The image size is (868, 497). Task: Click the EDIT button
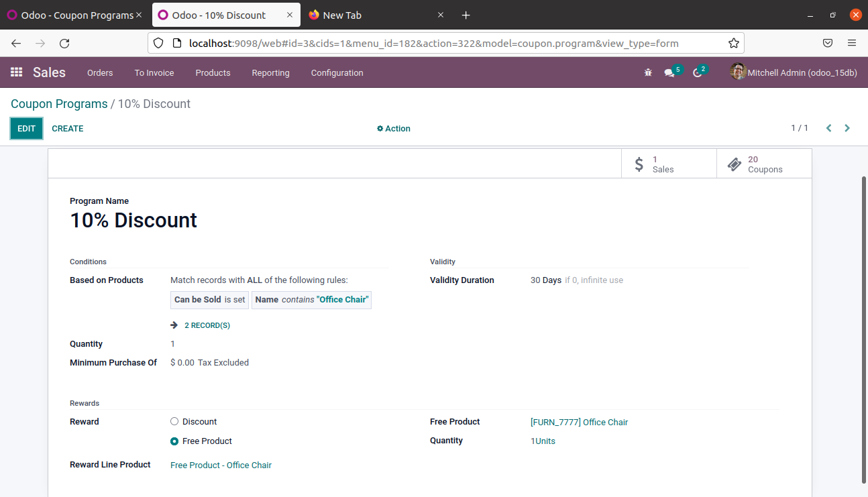click(x=26, y=128)
